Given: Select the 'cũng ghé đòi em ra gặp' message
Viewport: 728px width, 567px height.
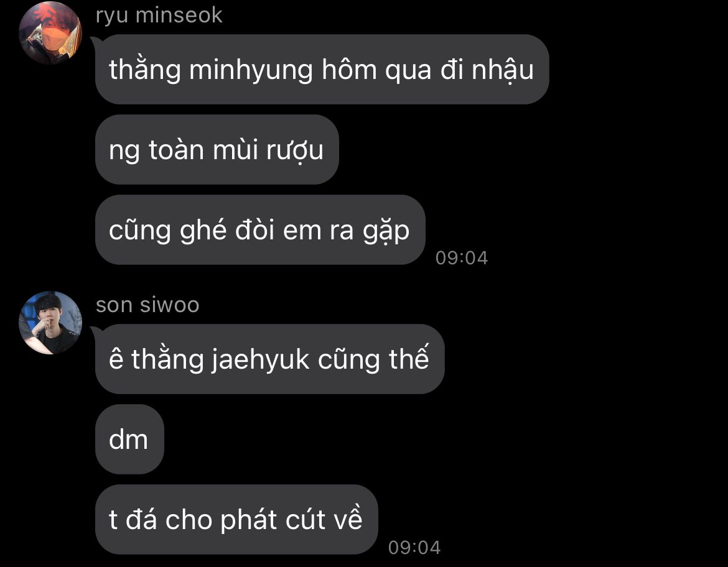Looking at the screenshot, I should pos(260,229).
